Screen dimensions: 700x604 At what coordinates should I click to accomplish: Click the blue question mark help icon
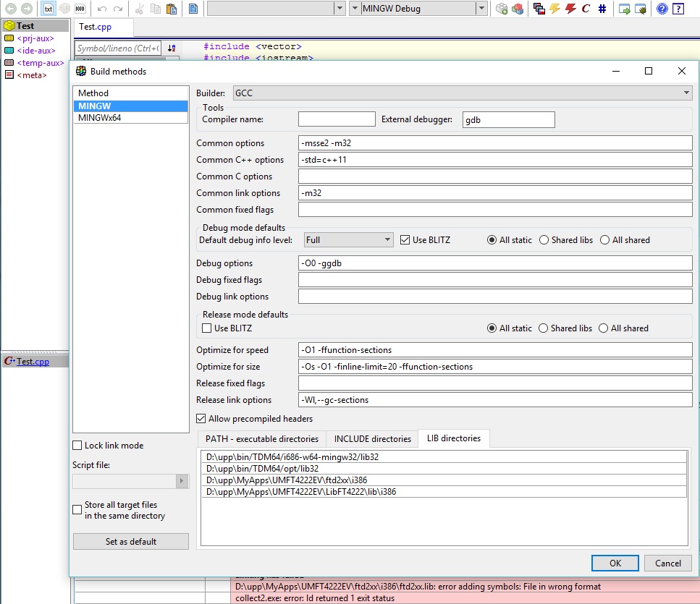point(662,9)
